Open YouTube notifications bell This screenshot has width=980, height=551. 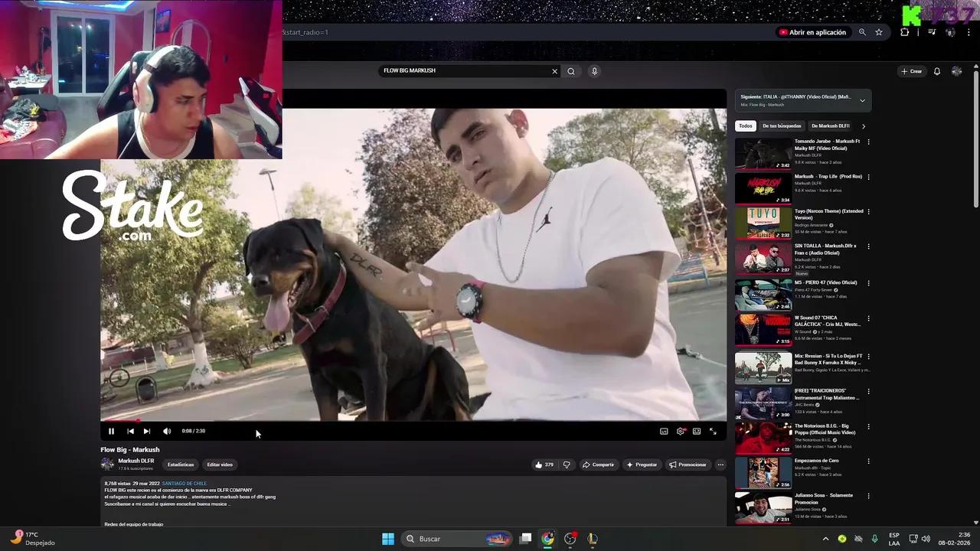tap(936, 71)
